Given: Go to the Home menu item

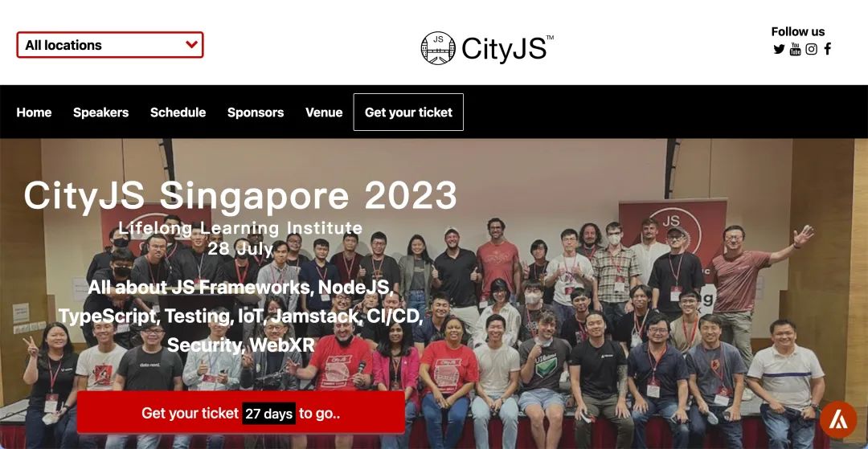Looking at the screenshot, I should 34,112.
